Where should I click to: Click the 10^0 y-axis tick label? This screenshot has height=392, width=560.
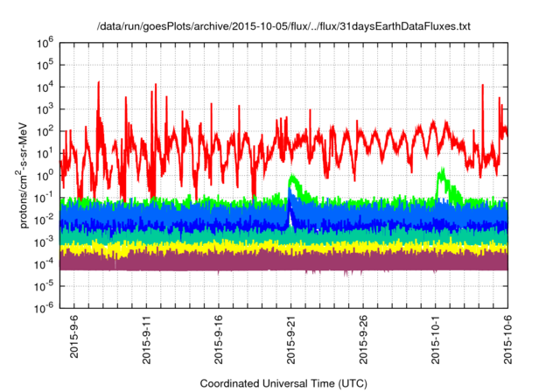[45, 176]
